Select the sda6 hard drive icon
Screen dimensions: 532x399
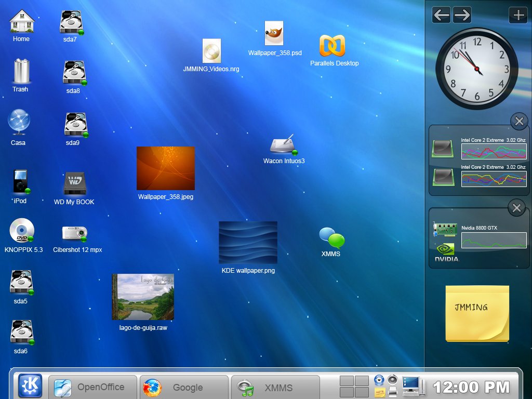[22, 332]
